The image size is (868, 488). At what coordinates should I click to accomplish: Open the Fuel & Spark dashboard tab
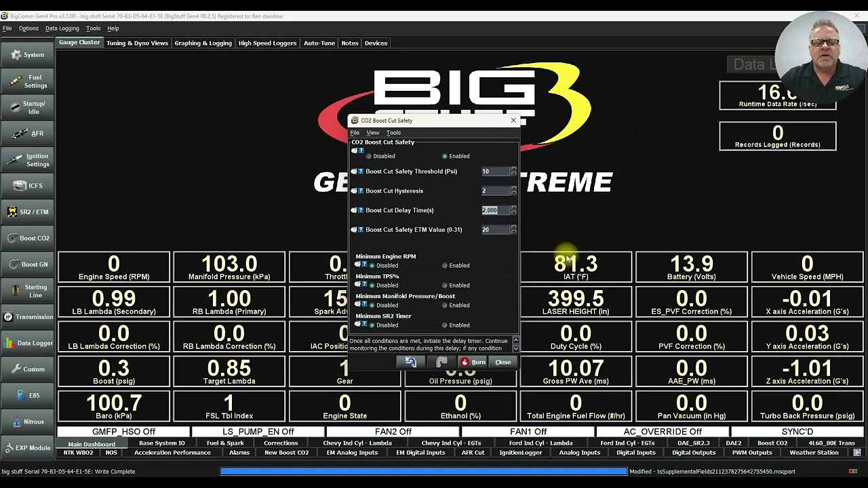[225, 443]
